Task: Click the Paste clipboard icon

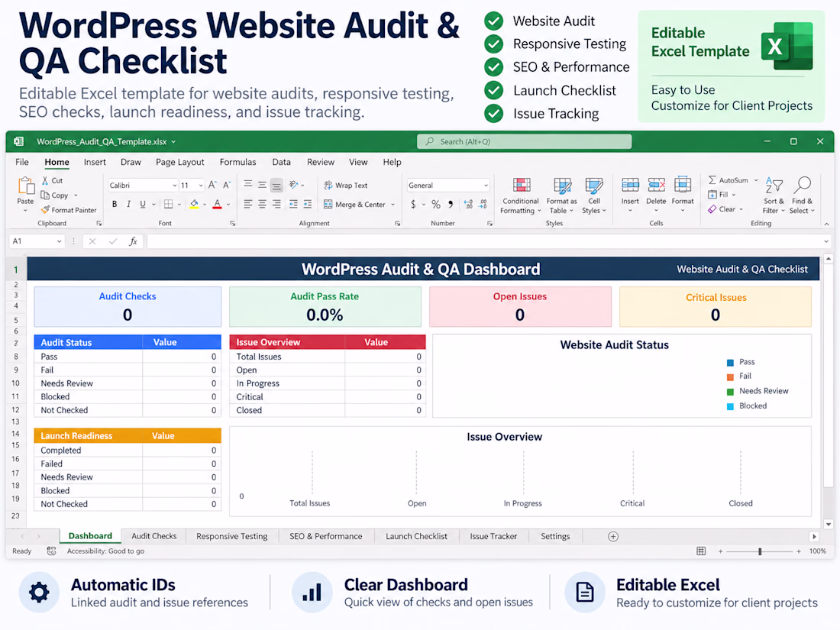Action: point(25,186)
